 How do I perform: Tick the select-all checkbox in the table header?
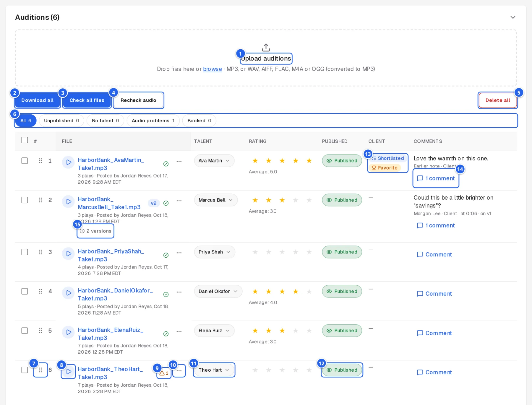(25, 140)
